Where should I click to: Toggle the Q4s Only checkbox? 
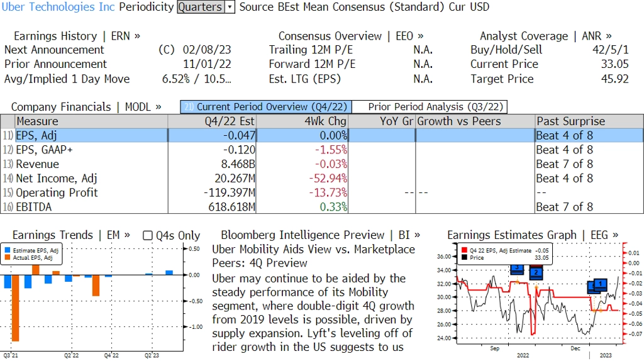147,235
